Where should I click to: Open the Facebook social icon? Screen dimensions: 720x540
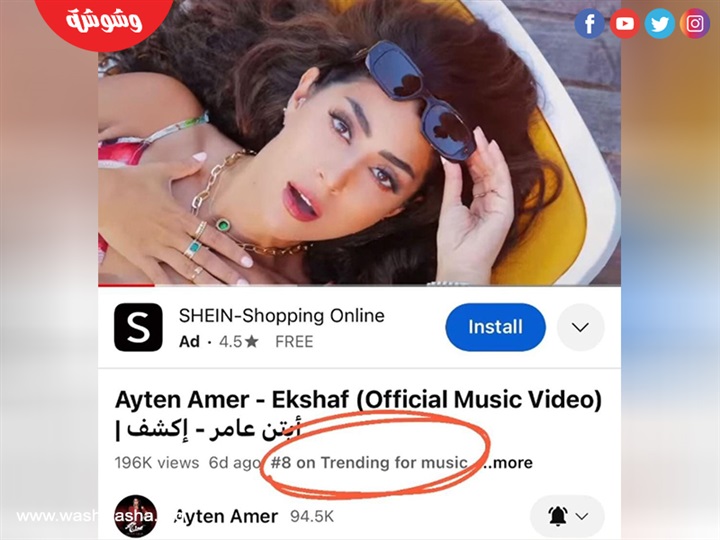tap(590, 23)
